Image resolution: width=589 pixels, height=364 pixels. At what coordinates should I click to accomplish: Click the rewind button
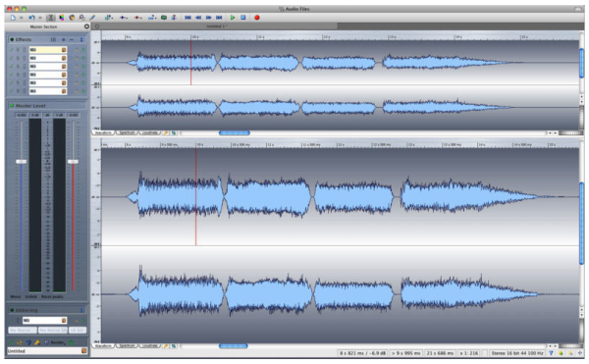(198, 18)
